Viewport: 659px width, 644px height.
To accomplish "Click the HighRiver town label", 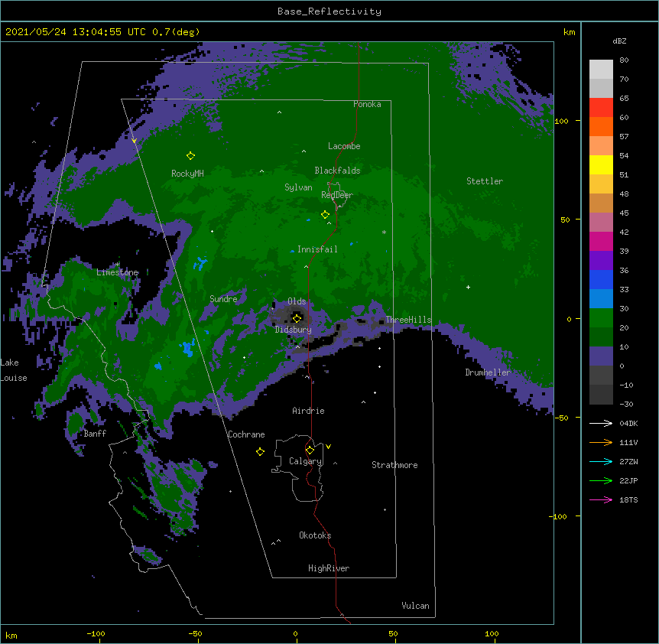I will (329, 568).
